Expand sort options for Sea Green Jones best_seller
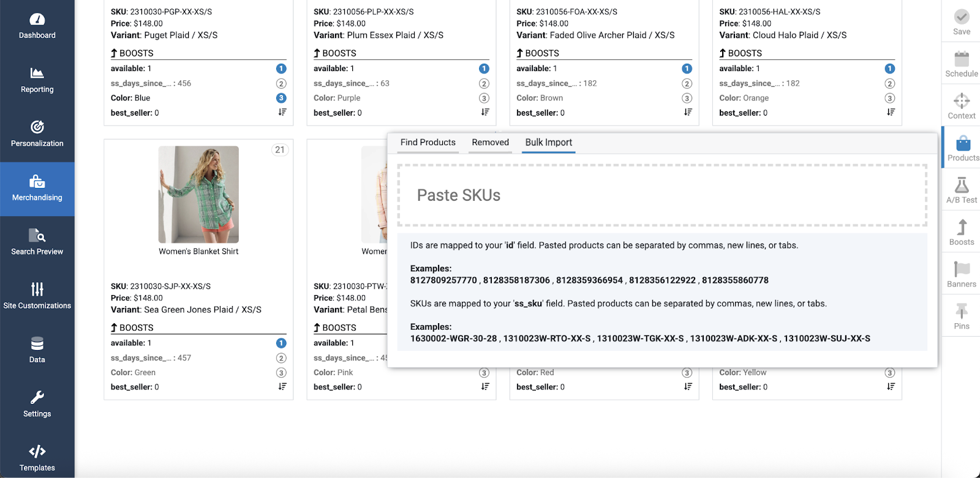Screen dimensions: 980x478 point(282,387)
